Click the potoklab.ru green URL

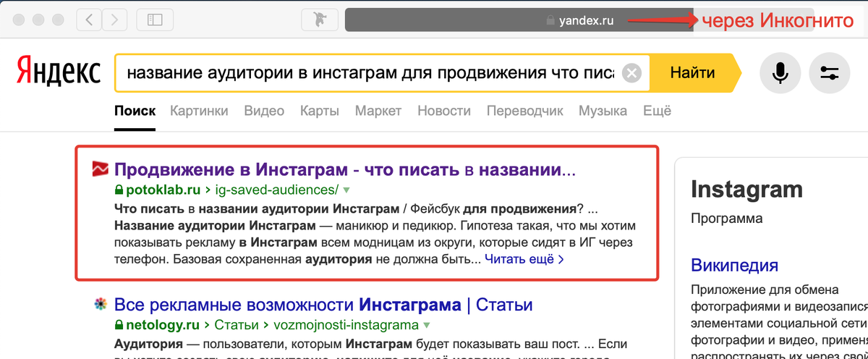pos(163,191)
